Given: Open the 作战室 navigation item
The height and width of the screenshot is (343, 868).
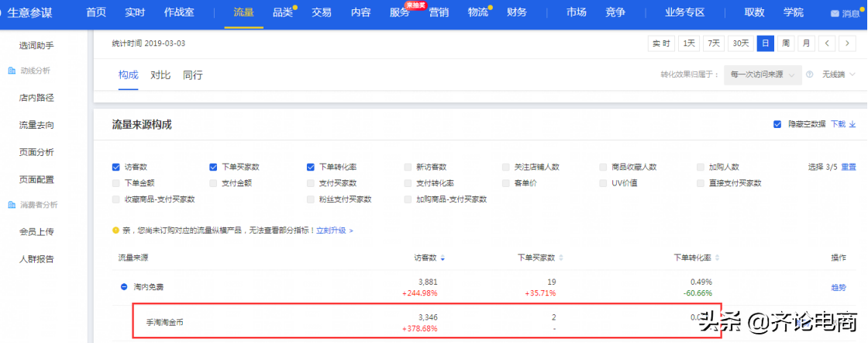Looking at the screenshot, I should [179, 12].
